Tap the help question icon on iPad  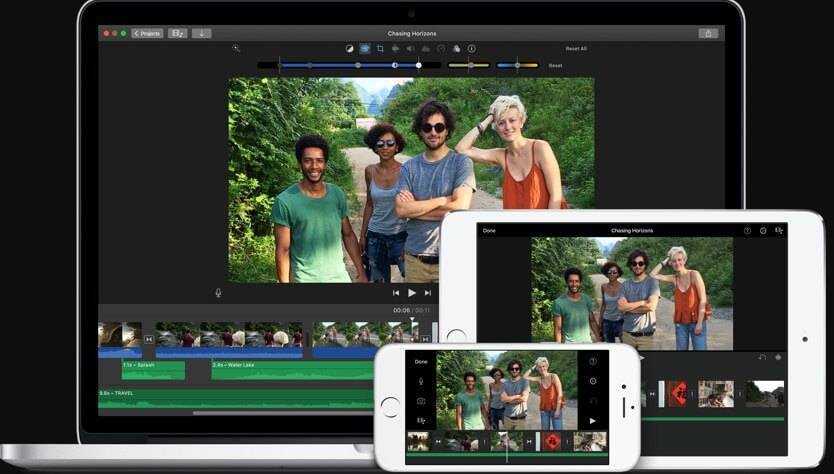[747, 231]
